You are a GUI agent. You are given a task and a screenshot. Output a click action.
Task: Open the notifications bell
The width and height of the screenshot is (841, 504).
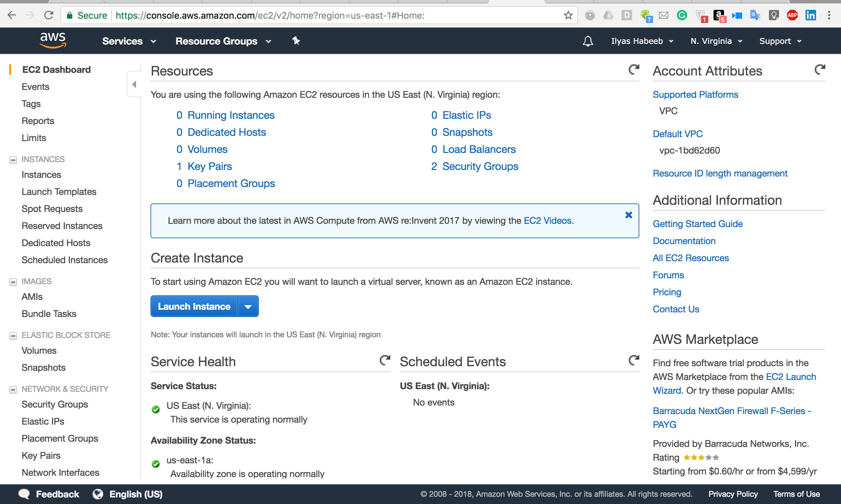pyautogui.click(x=588, y=41)
